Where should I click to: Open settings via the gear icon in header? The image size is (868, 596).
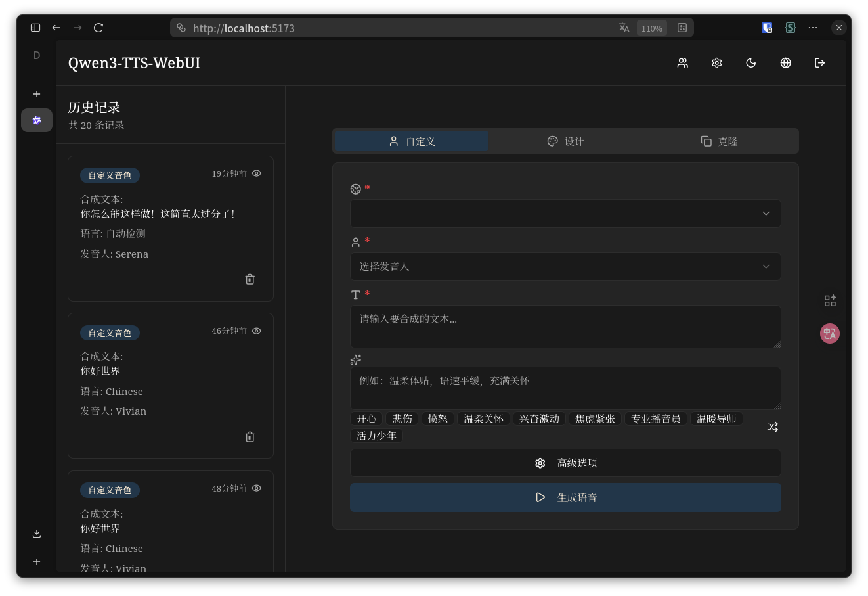pyautogui.click(x=716, y=62)
